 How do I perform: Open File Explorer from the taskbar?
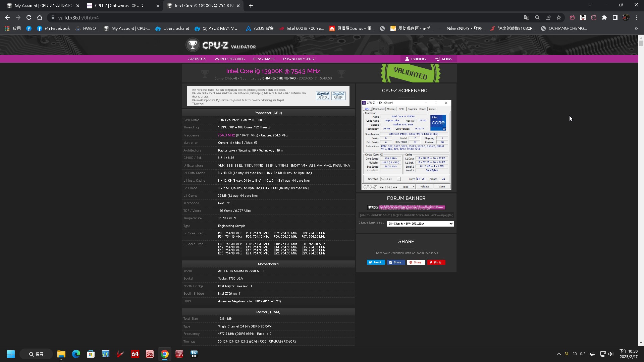click(61, 354)
